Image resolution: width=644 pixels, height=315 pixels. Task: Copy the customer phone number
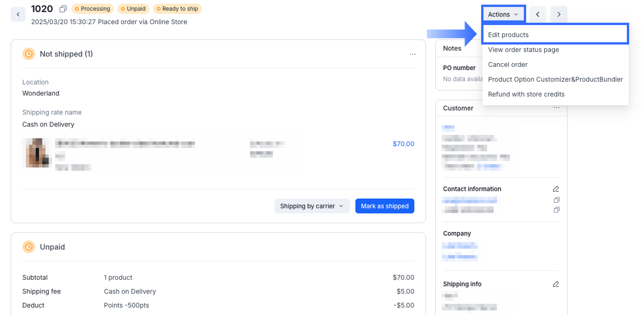click(x=556, y=210)
